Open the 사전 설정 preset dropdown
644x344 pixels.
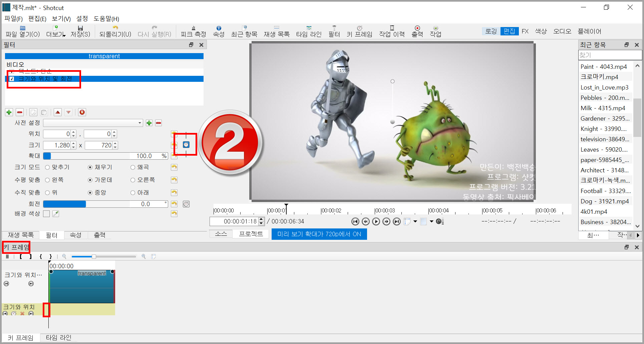coord(93,123)
